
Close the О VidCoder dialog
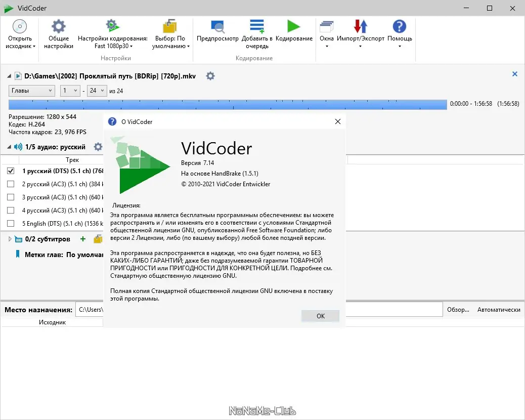(338, 121)
